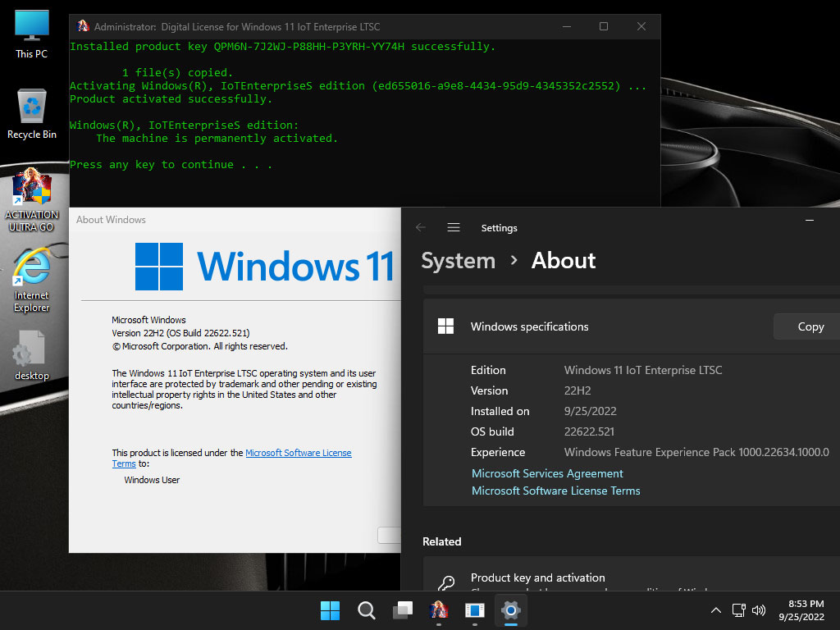
Task: Switch to Settings gear taskbar icon
Action: pyautogui.click(x=511, y=610)
